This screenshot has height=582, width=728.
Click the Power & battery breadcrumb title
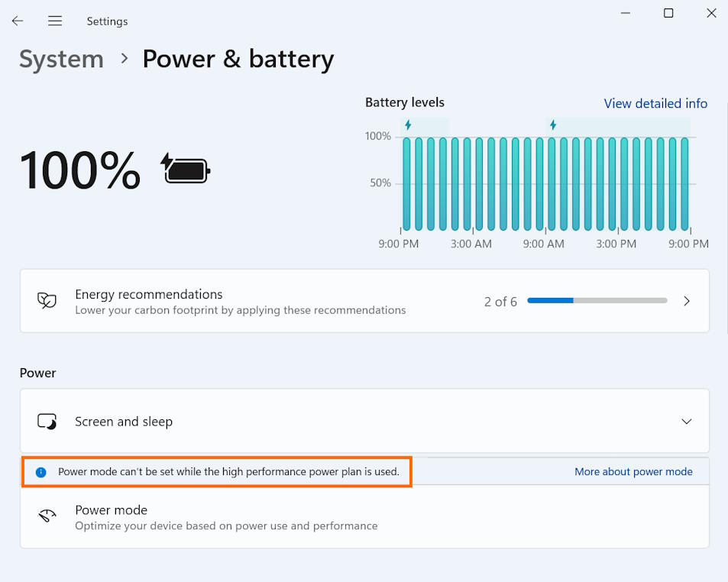pyautogui.click(x=238, y=60)
